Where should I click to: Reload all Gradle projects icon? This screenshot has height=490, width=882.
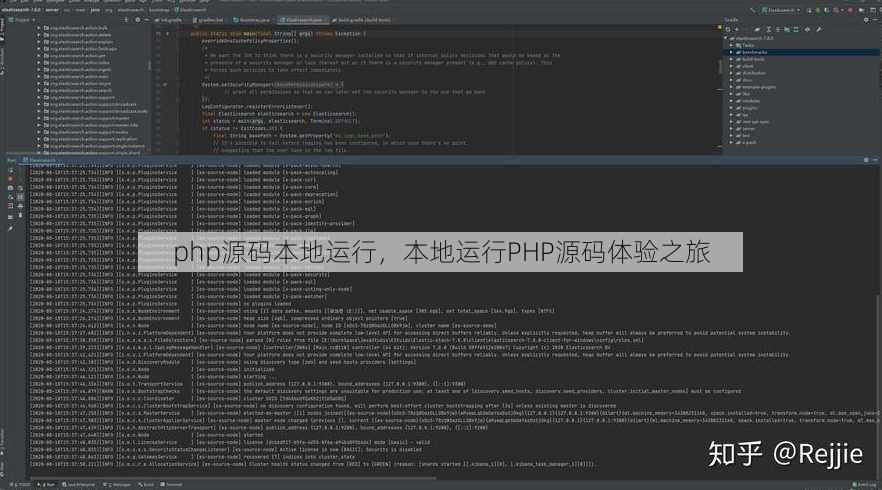727,29
